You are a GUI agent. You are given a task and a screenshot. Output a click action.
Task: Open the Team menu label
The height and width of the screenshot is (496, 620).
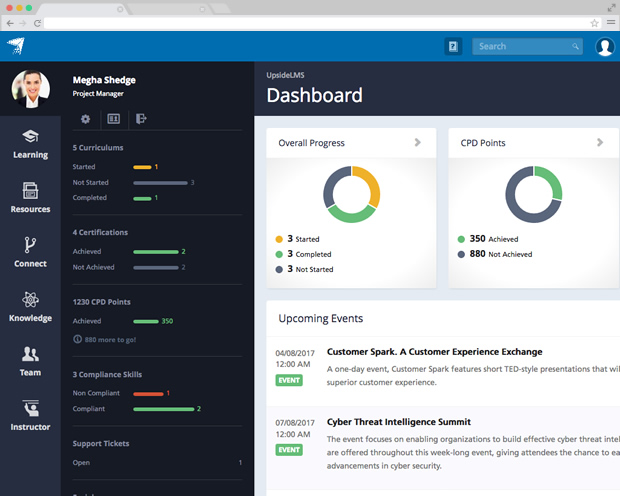pos(30,373)
